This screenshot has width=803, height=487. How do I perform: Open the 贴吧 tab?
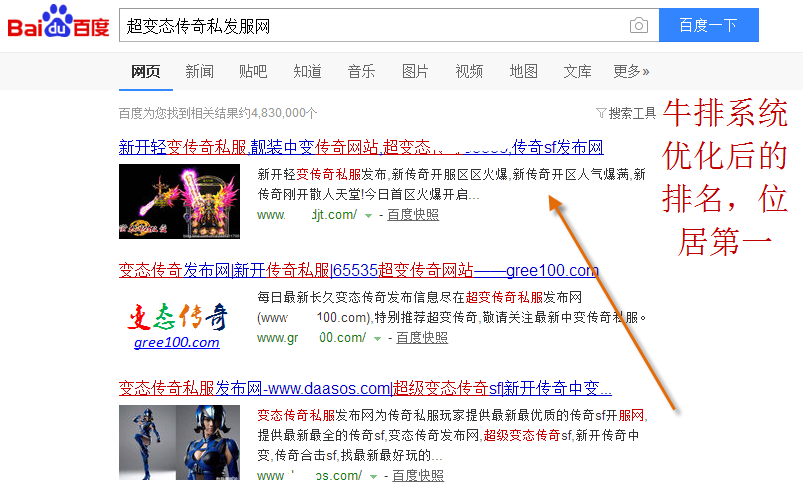(253, 71)
